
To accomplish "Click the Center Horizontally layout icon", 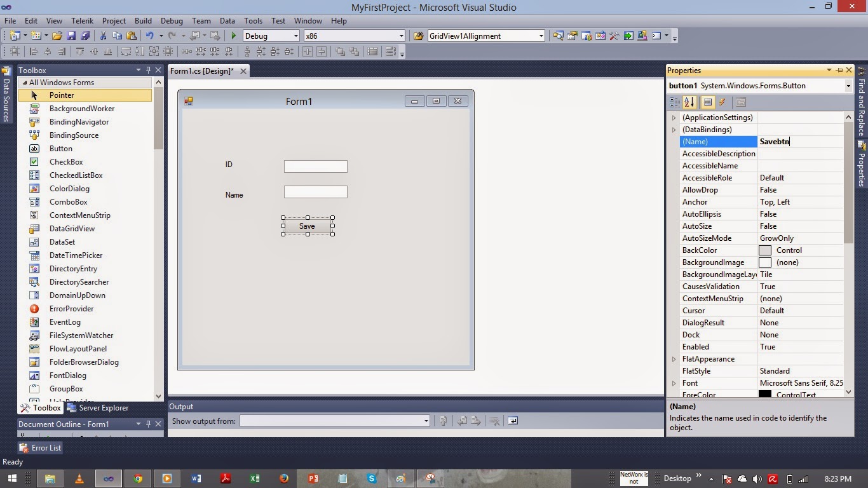I will (308, 51).
